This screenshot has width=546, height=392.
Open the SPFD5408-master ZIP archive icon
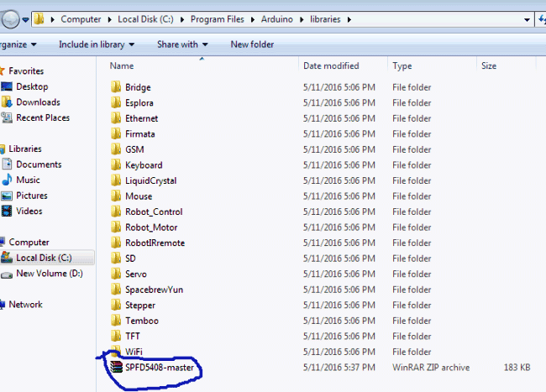point(116,367)
